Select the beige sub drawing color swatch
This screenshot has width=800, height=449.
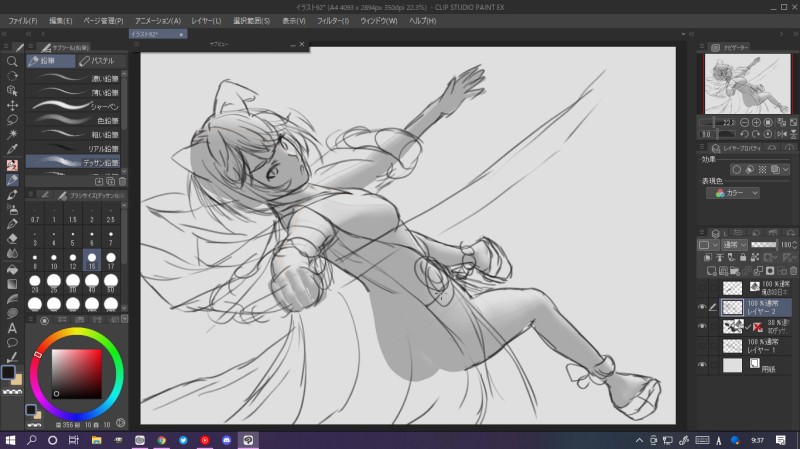click(x=17, y=380)
